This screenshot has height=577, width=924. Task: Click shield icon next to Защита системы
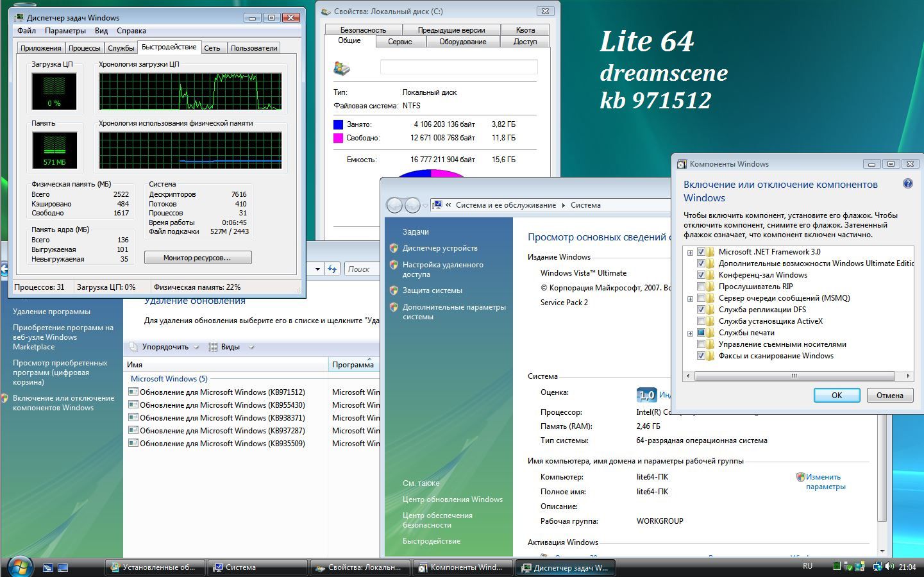(x=394, y=290)
